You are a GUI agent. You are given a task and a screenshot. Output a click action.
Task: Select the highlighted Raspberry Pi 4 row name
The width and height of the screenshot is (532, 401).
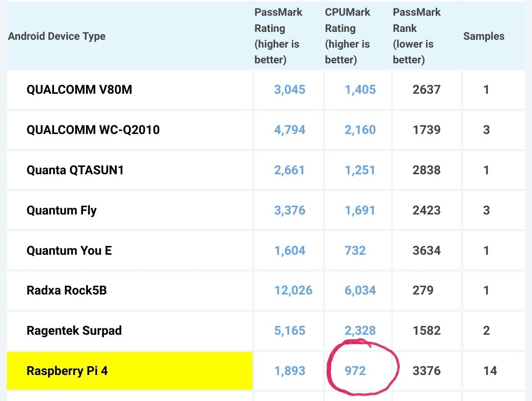[67, 371]
